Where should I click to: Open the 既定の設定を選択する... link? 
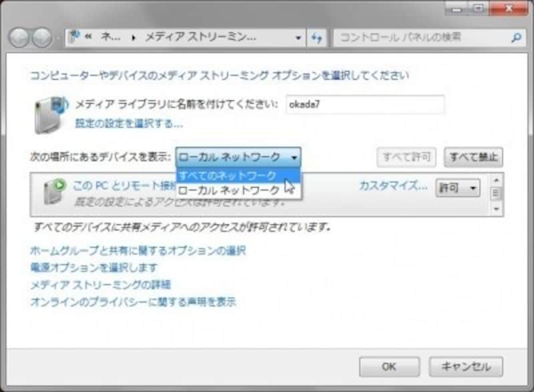[129, 123]
